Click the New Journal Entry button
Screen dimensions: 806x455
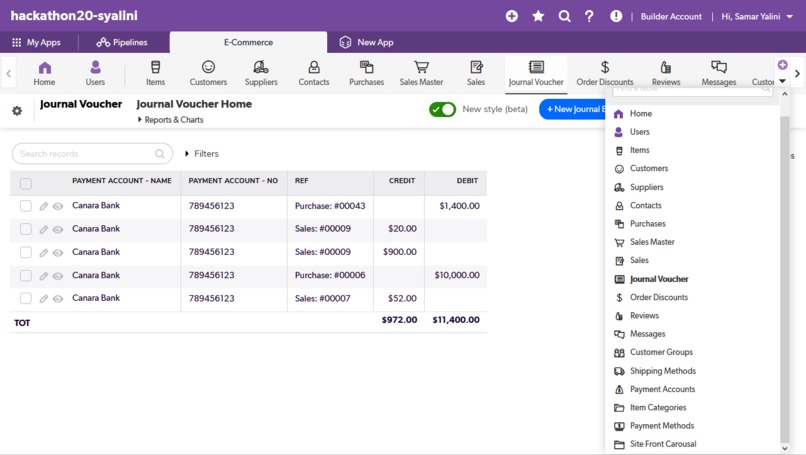[x=573, y=110]
